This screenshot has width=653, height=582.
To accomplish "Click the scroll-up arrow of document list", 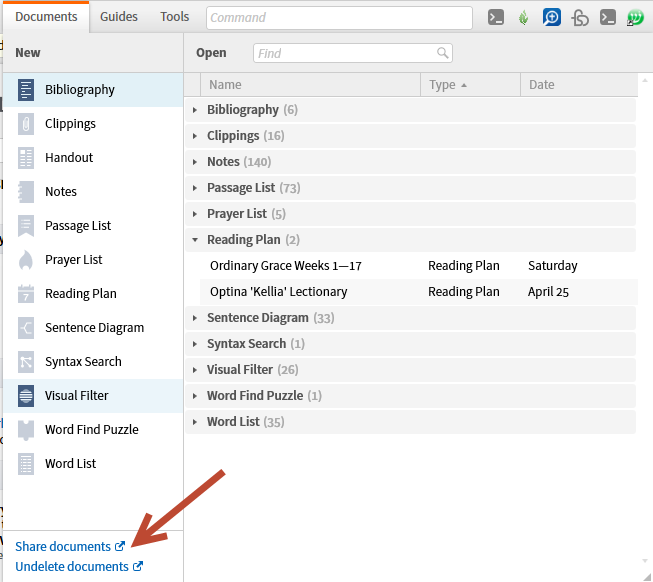I will (x=645, y=80).
